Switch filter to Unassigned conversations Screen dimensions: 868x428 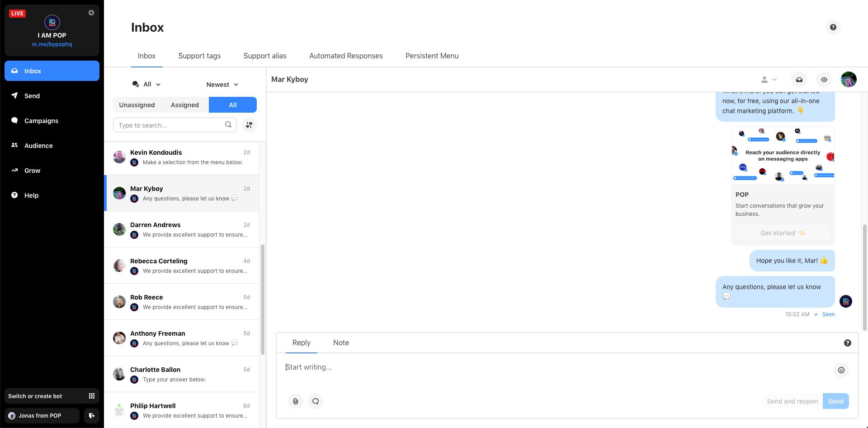[137, 105]
